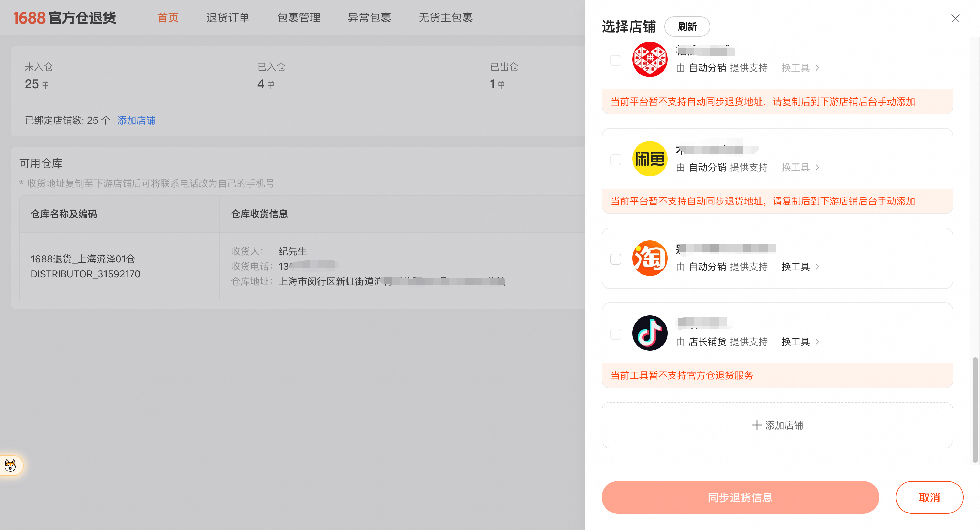
Task: Click the Pinduoduo store logo icon
Action: (649, 59)
